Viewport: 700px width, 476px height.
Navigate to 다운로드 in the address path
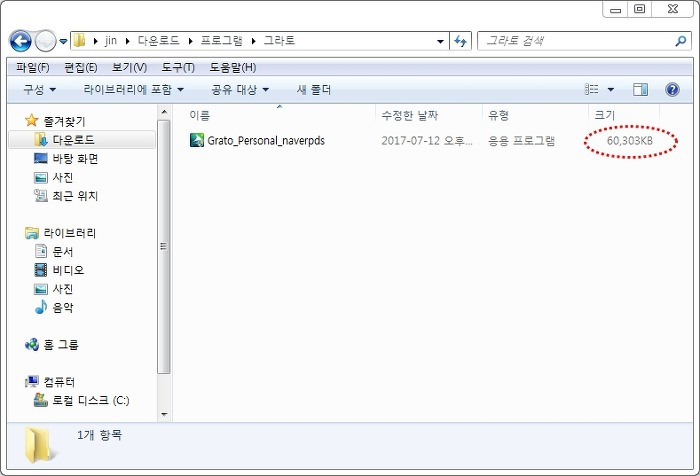pos(158,41)
